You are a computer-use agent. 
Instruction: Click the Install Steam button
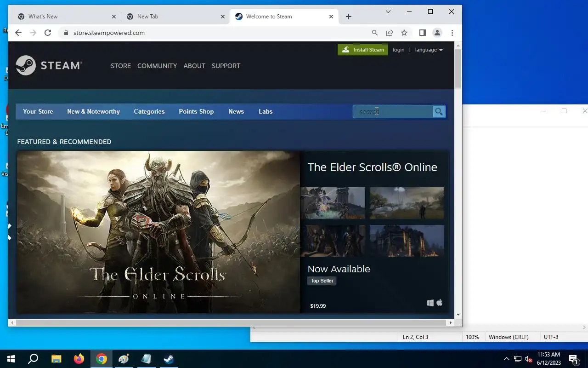363,50
